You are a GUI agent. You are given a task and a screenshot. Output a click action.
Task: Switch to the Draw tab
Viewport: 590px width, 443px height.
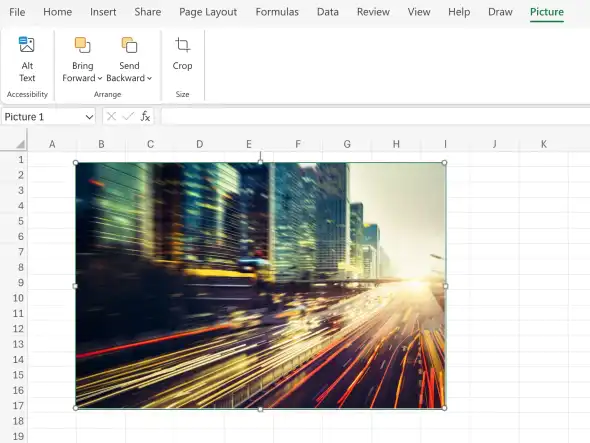[x=500, y=12]
